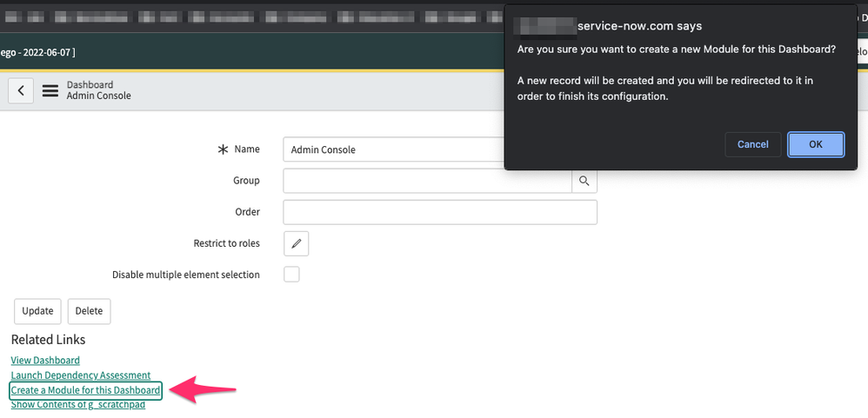This screenshot has width=868, height=418.
Task: Open Launch Dependency Assessment link
Action: point(81,375)
